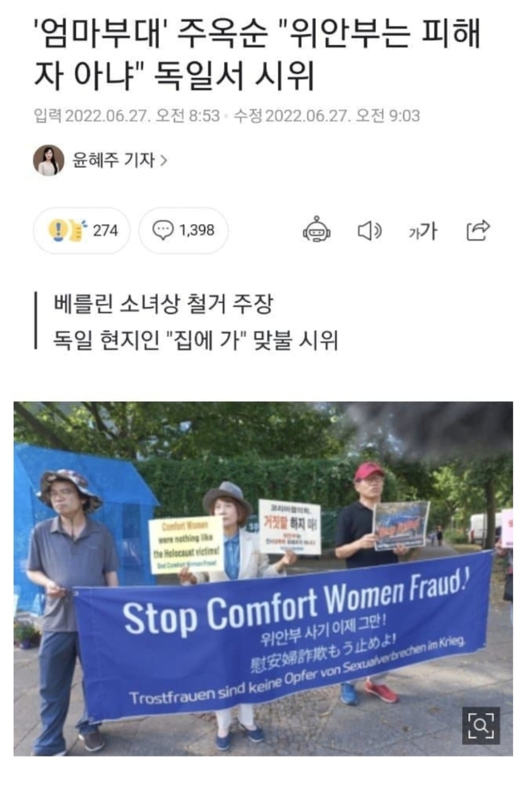Select the article headline about 주옥순
The width and height of the screenshot is (532, 801).
click(257, 53)
